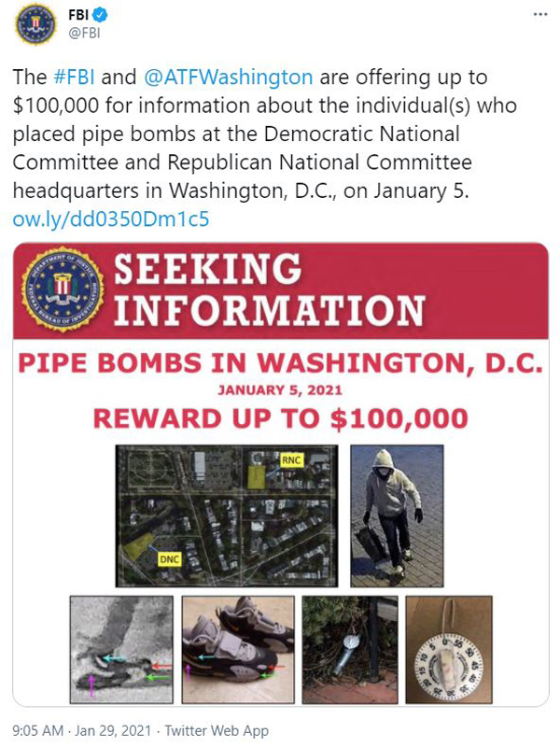Click the FBI display name
Screen dimensions: 560x747
pyautogui.click(x=78, y=15)
